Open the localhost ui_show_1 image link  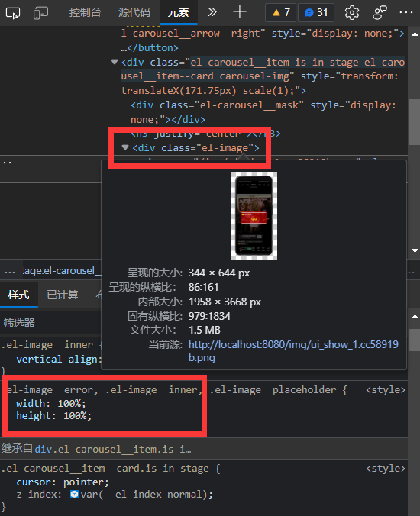point(293,351)
